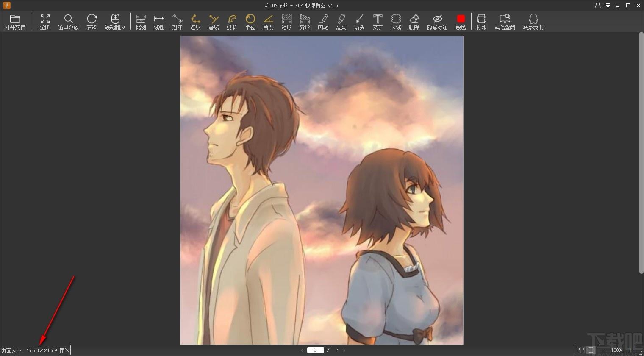Select the 垂线 perpendicular tool
Viewport: 644px width, 356px height.
(214, 22)
